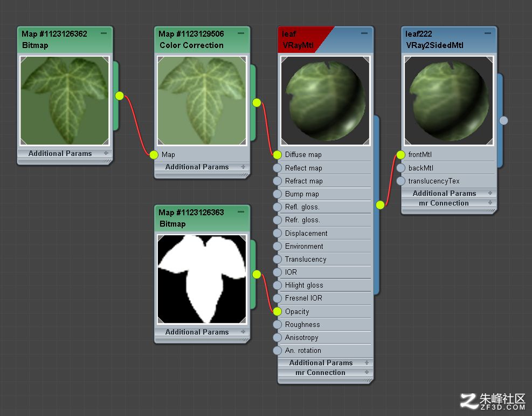This screenshot has width=532, height=416.
Task: Click the Color Correction preview thumbnail
Action: coord(202,100)
